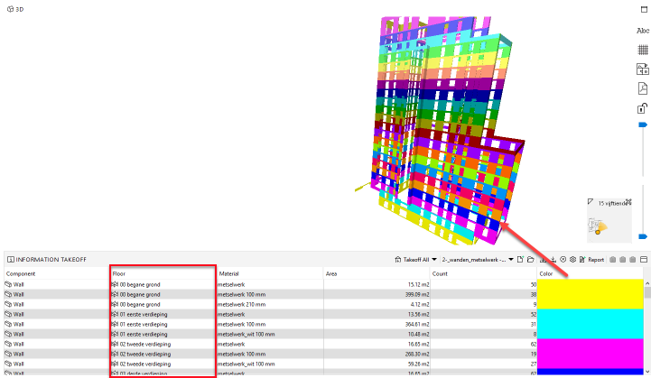This screenshot has height=378, width=651.
Task: Click the table scrollbar down arrow
Action: coord(647,372)
